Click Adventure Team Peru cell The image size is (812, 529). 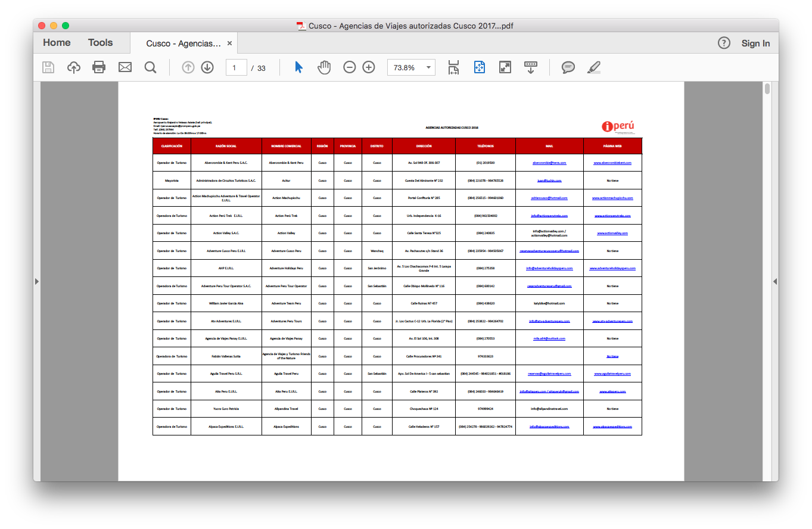286,303
